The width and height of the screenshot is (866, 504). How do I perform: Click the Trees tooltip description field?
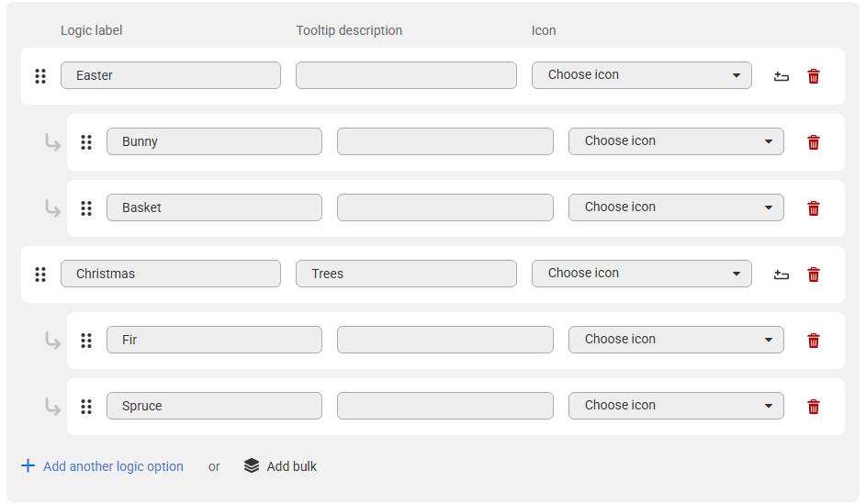(406, 274)
